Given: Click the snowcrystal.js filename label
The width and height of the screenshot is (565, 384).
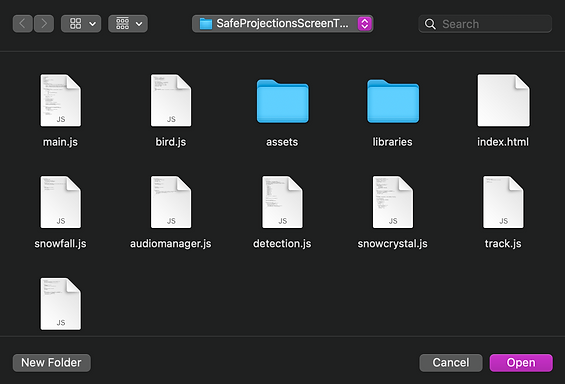Looking at the screenshot, I should [x=392, y=244].
